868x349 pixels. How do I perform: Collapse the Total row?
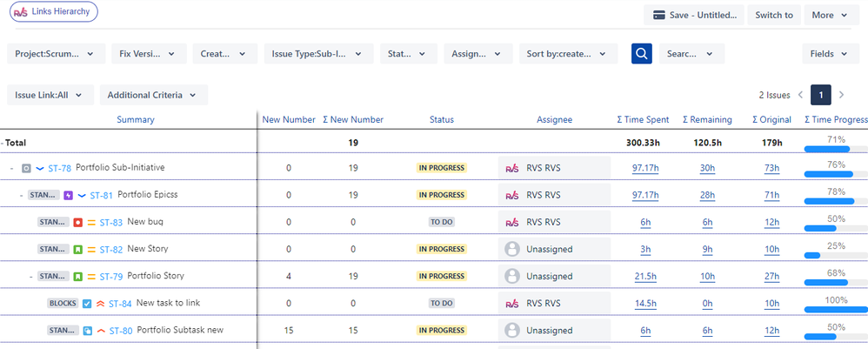tap(3, 143)
